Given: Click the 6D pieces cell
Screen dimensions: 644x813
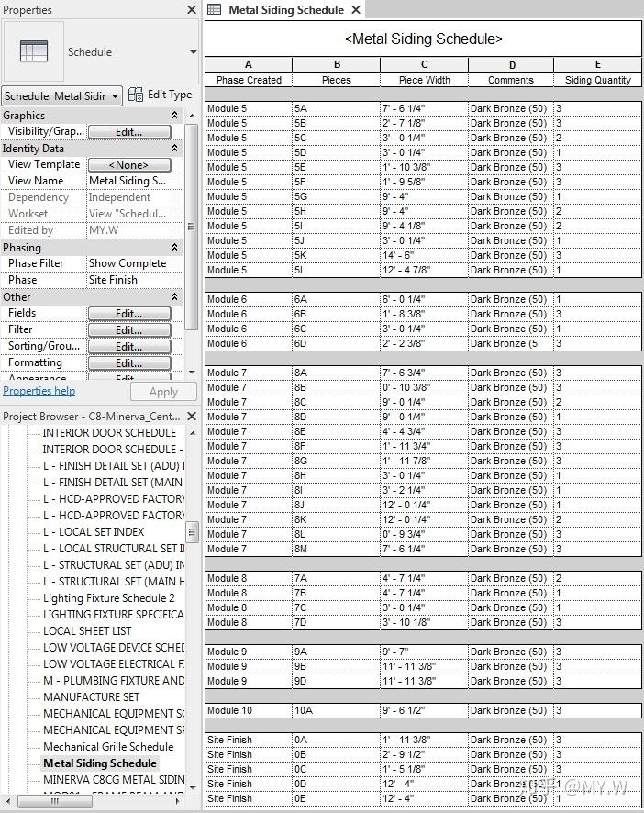Looking at the screenshot, I should [337, 343].
